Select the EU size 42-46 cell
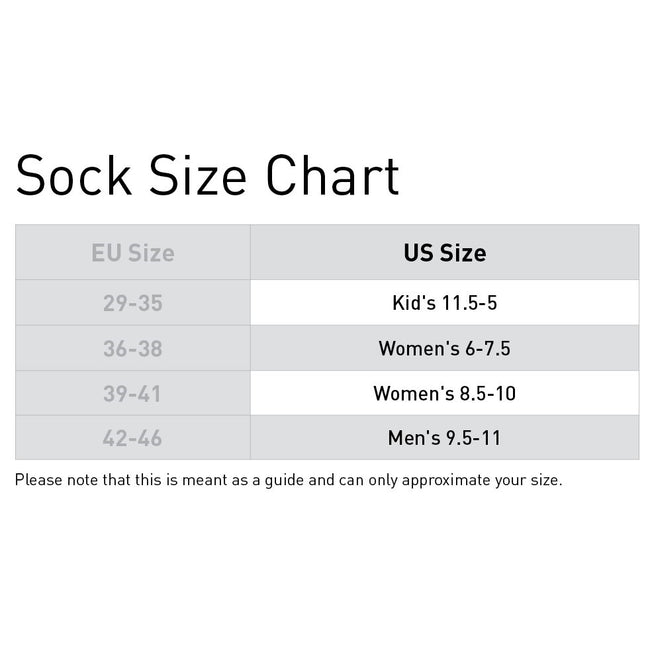The width and height of the screenshot is (650, 650). coord(132,438)
